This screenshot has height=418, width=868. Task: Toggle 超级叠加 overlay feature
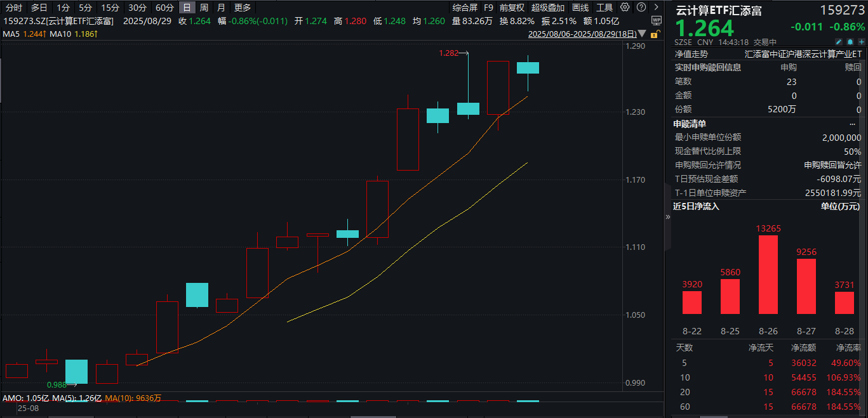(547, 8)
